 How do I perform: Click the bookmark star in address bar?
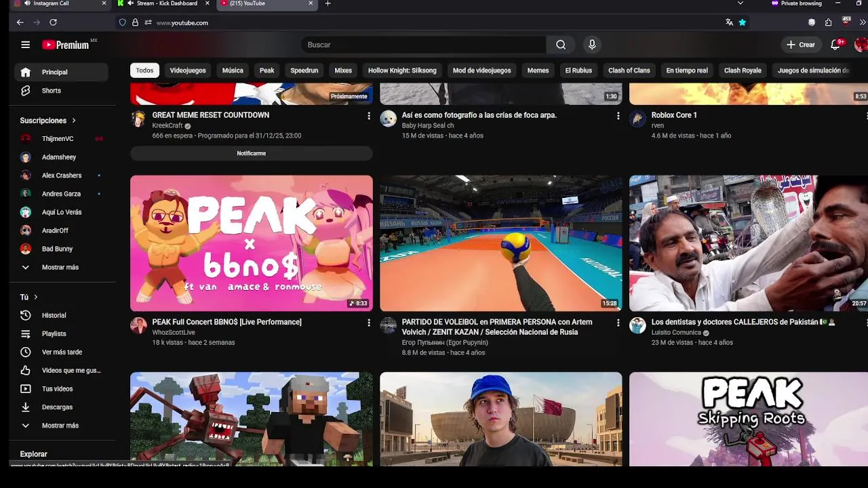click(x=743, y=22)
